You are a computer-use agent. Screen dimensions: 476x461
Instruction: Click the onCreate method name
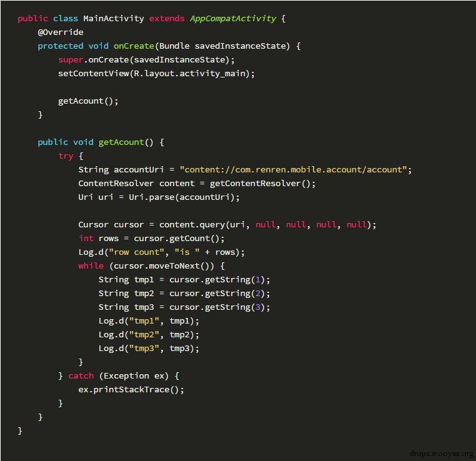coord(134,46)
